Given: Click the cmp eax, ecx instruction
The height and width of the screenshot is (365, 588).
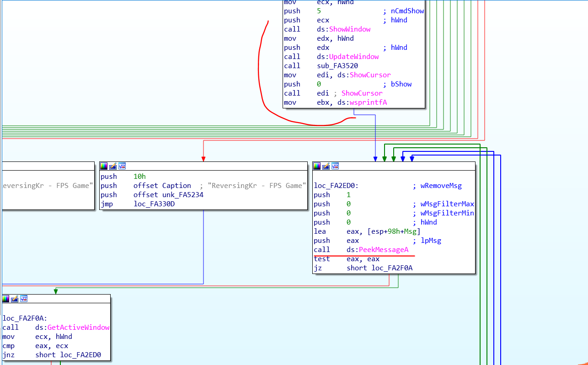Looking at the screenshot, I should 35,346.
